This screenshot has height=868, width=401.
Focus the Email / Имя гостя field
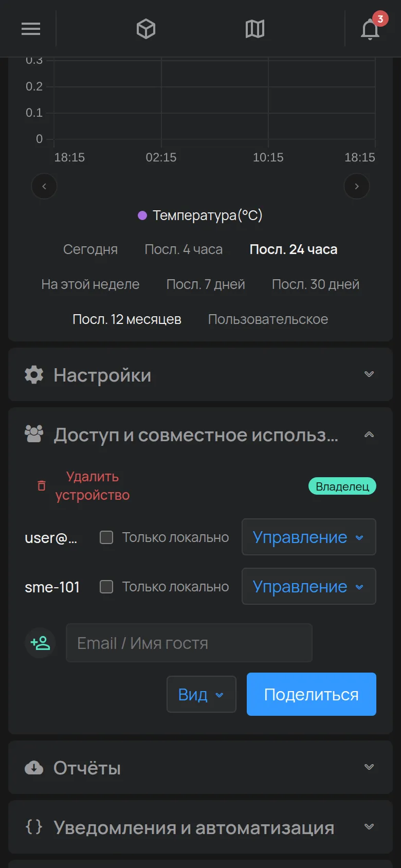(x=189, y=643)
